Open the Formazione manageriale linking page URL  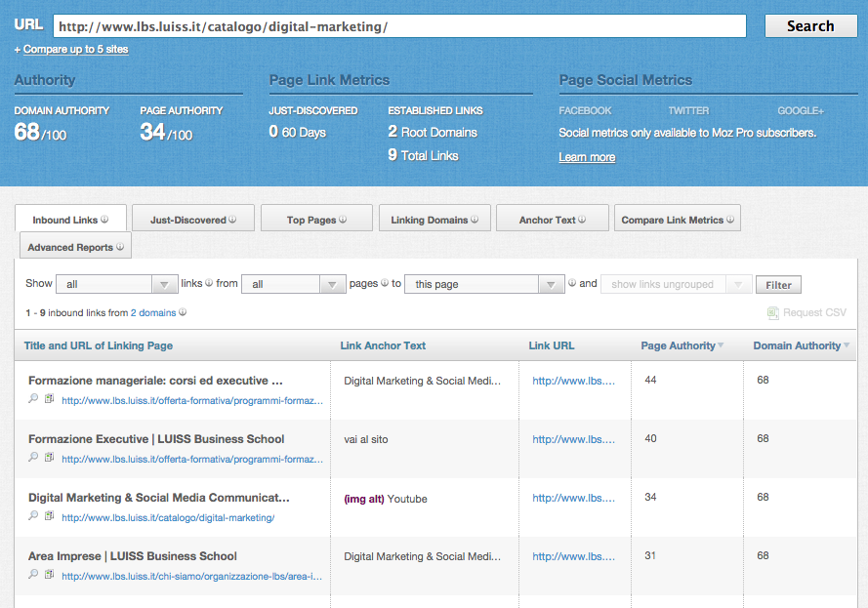coord(192,400)
